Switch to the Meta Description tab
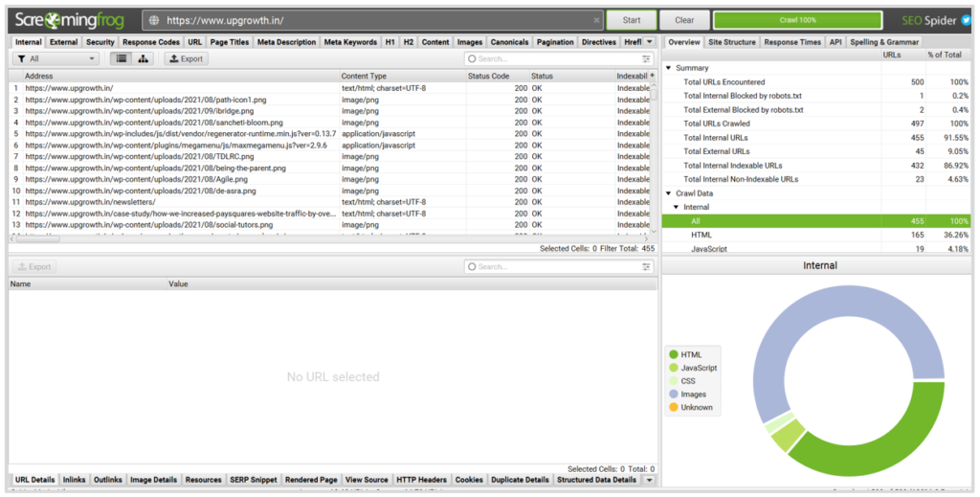Viewport: 980px width, 497px height. pyautogui.click(x=286, y=42)
